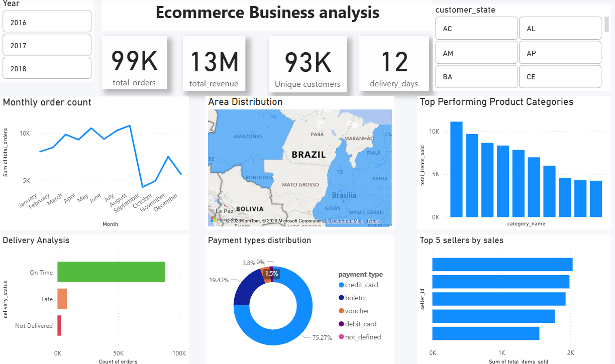Filter by customer state AL
Screen dimensions: 615x364
[x=560, y=28]
